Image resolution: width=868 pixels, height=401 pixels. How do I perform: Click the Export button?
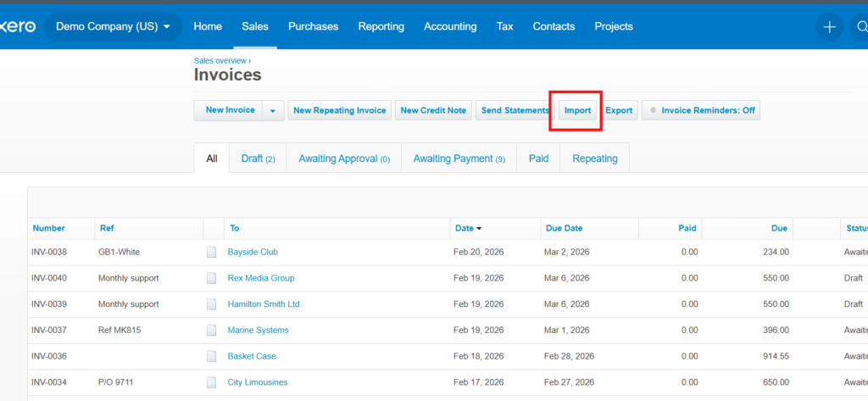[619, 110]
